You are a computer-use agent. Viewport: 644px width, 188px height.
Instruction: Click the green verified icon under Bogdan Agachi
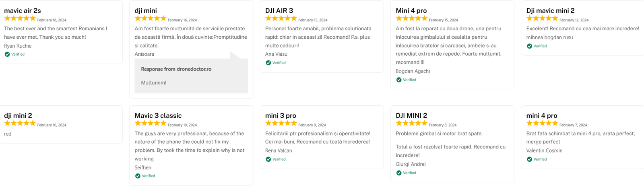[x=399, y=80]
